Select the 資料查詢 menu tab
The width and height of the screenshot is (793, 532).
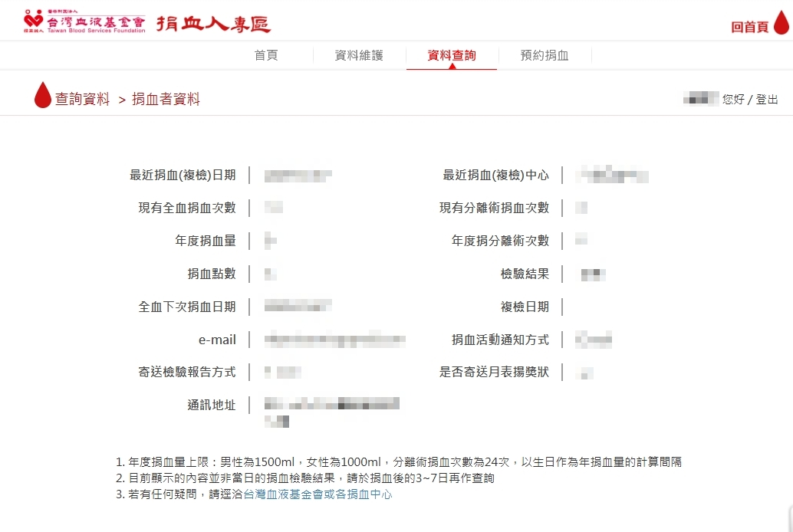(452, 55)
